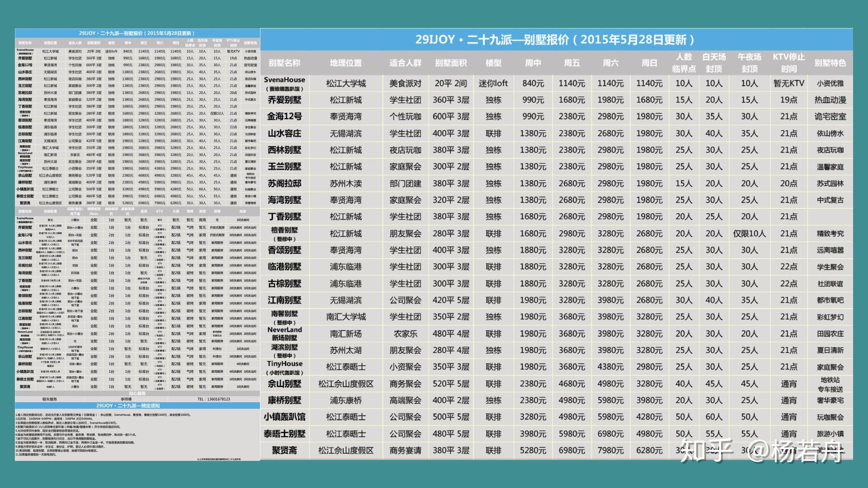The width and height of the screenshot is (868, 488).
Task: Select the "聚贤斋" villa name in the large table
Action: tap(284, 450)
